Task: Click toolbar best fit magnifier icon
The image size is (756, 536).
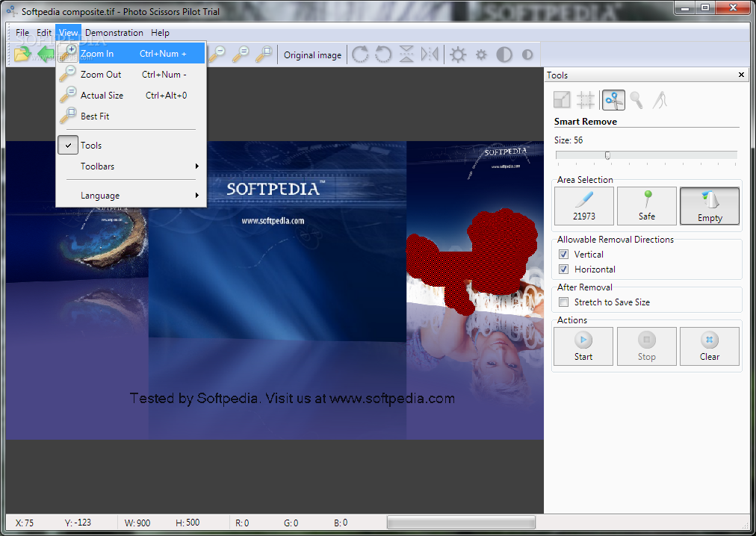Action: (264, 54)
